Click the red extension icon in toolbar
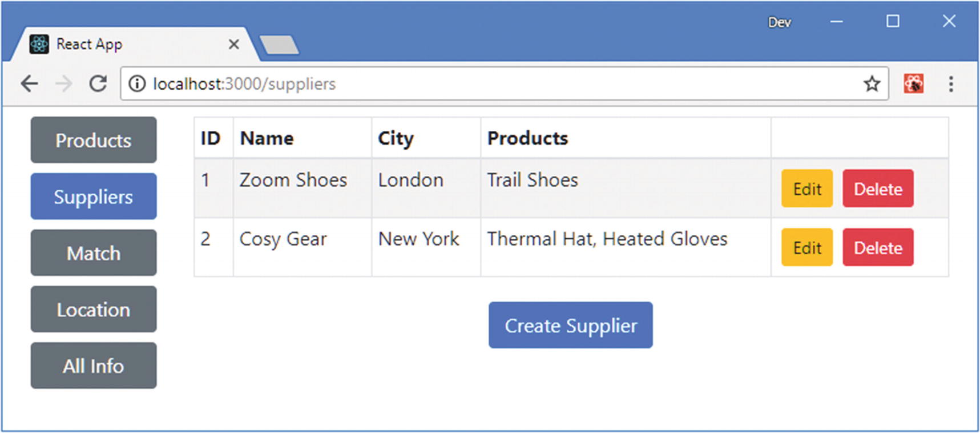This screenshot has height=433, width=980. pyautogui.click(x=913, y=84)
